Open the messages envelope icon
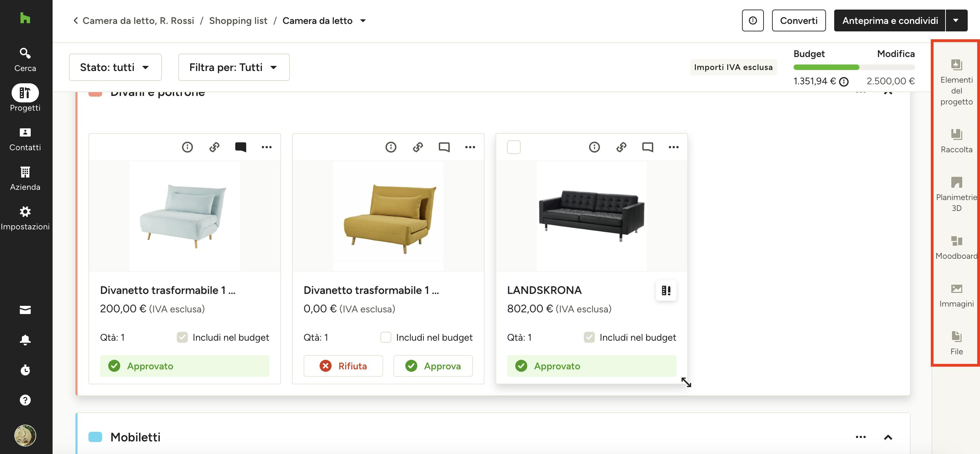Image resolution: width=980 pixels, height=454 pixels. 25,310
